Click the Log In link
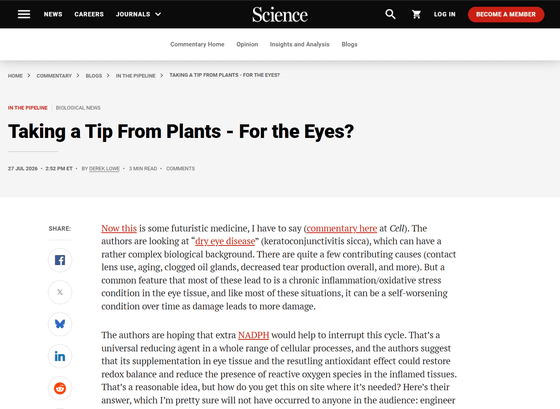The image size is (560, 409). pyautogui.click(x=445, y=14)
